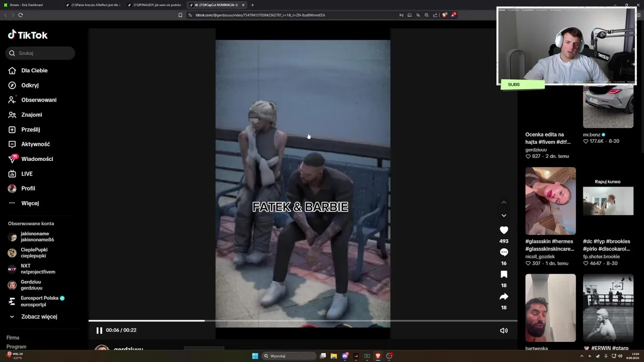
Task: Click the Program footer link
Action: coord(16,347)
